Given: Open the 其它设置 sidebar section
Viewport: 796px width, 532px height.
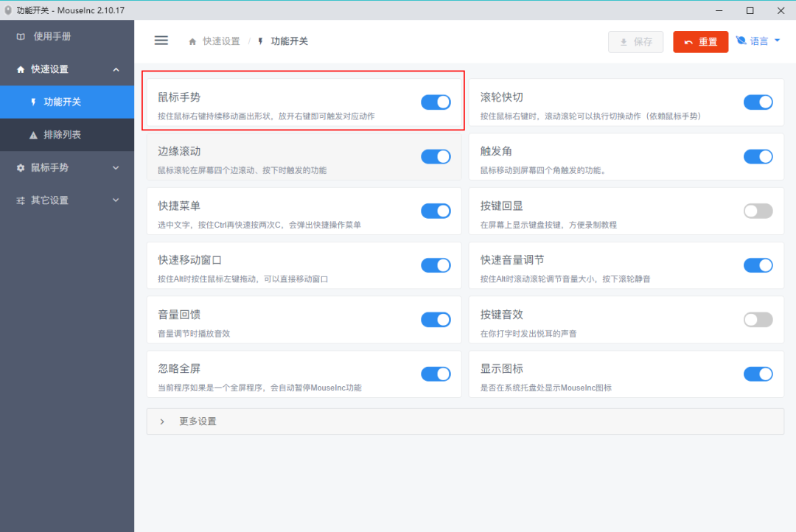Looking at the screenshot, I should click(67, 200).
